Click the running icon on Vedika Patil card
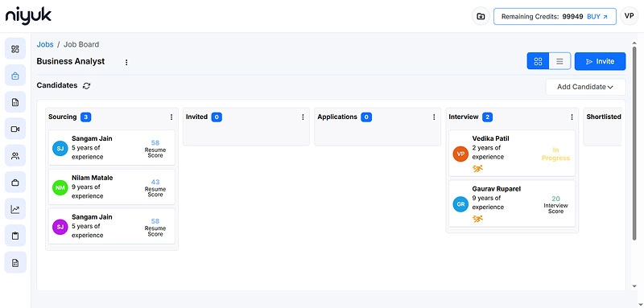Screen dimensions: 644x308 [477, 169]
